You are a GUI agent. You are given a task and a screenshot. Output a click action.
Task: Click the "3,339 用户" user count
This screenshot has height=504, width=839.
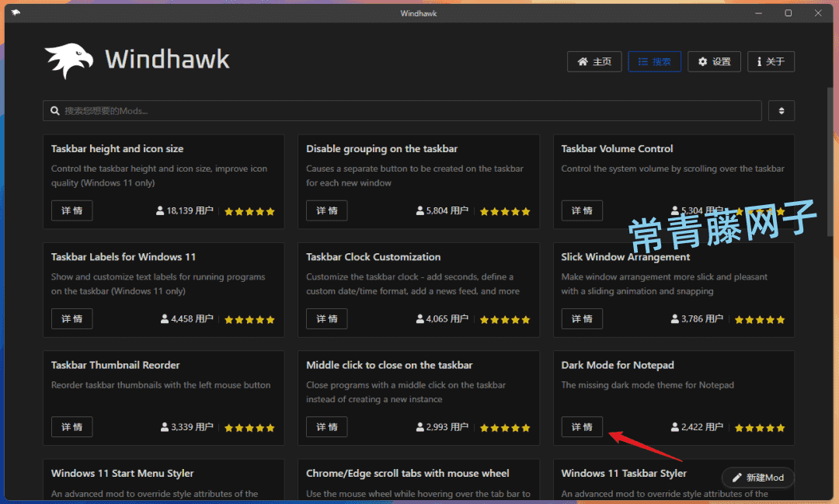point(186,427)
